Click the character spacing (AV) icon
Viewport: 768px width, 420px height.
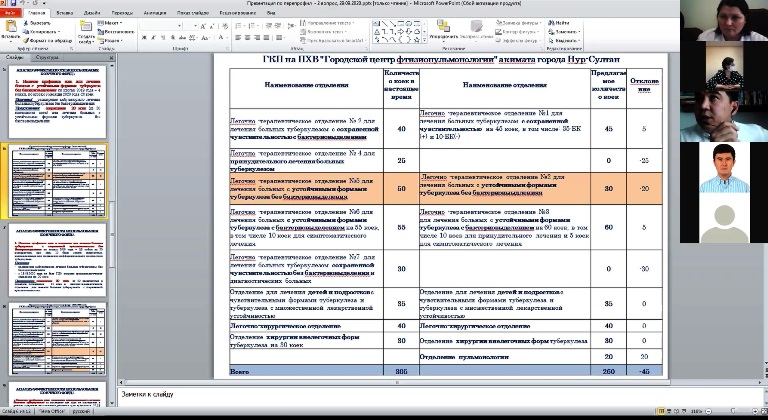[192, 38]
